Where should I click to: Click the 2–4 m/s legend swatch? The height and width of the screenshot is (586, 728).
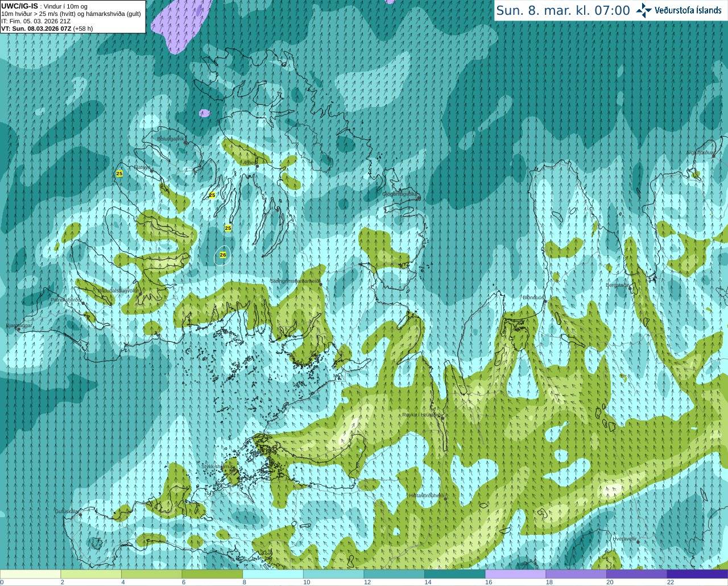click(91, 574)
